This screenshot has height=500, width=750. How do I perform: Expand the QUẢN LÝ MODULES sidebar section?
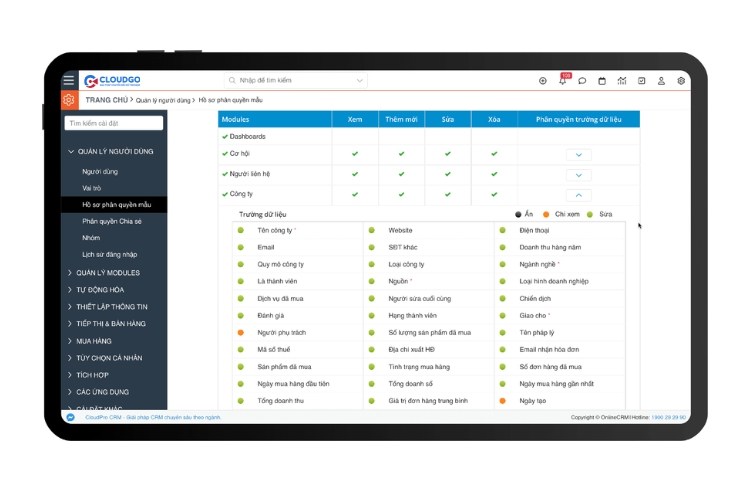tap(107, 272)
